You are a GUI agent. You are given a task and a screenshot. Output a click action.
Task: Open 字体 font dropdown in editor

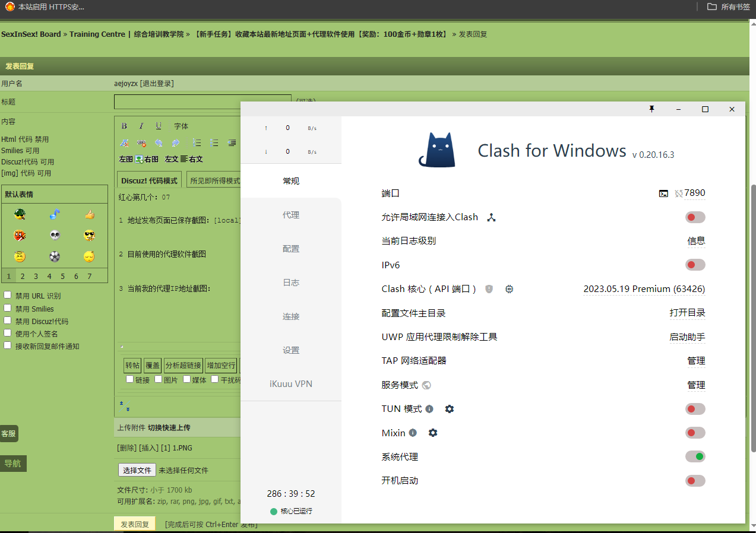click(x=181, y=126)
